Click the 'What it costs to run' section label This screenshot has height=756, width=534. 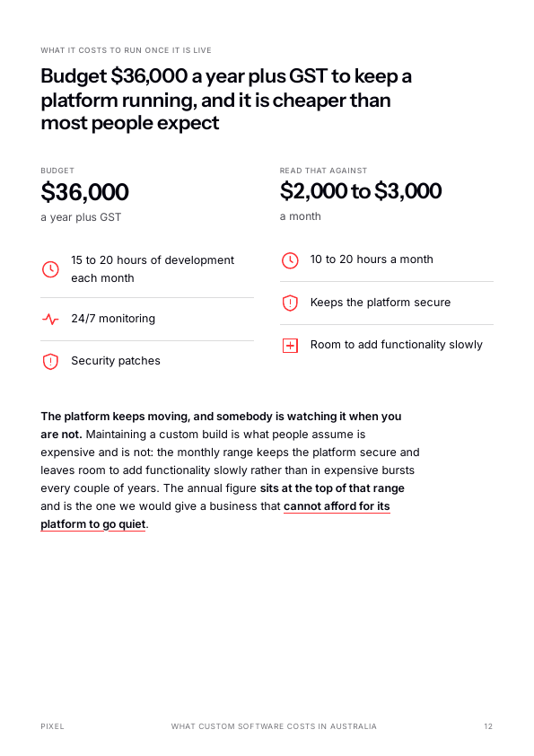[x=126, y=50]
